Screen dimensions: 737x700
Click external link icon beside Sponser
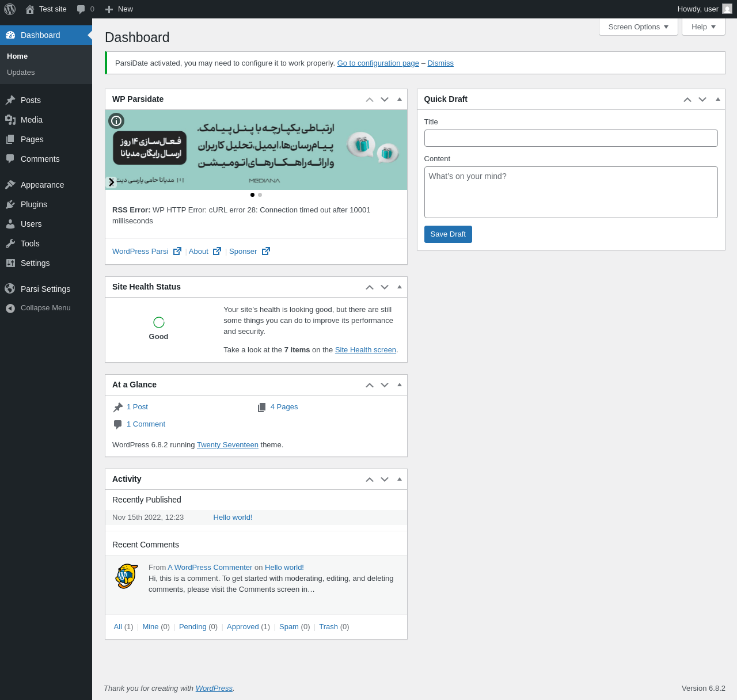pyautogui.click(x=266, y=251)
